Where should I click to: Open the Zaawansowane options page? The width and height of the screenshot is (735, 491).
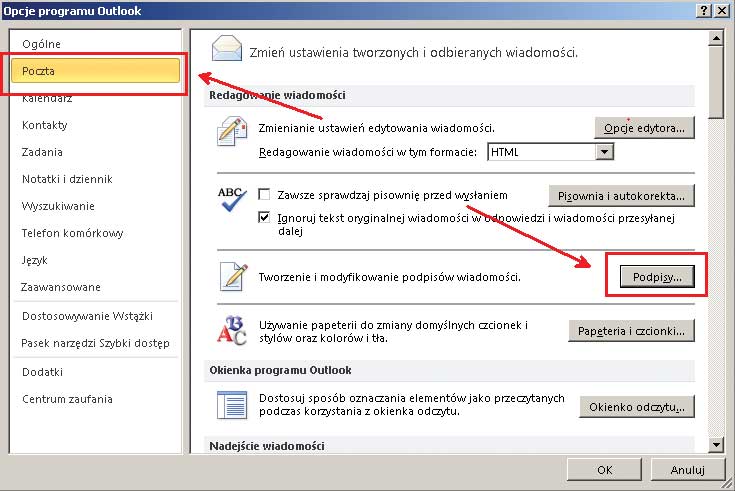click(x=61, y=287)
